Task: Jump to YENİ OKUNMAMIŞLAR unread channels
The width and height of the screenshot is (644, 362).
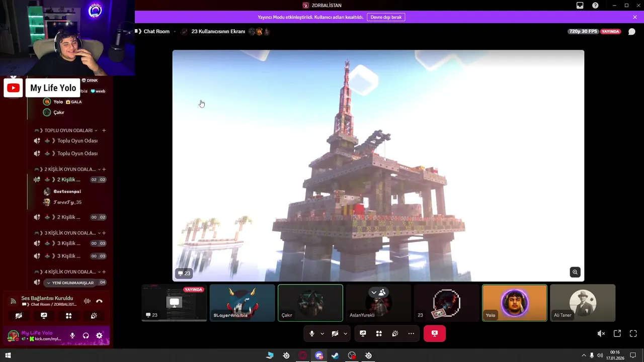Action: (x=70, y=283)
